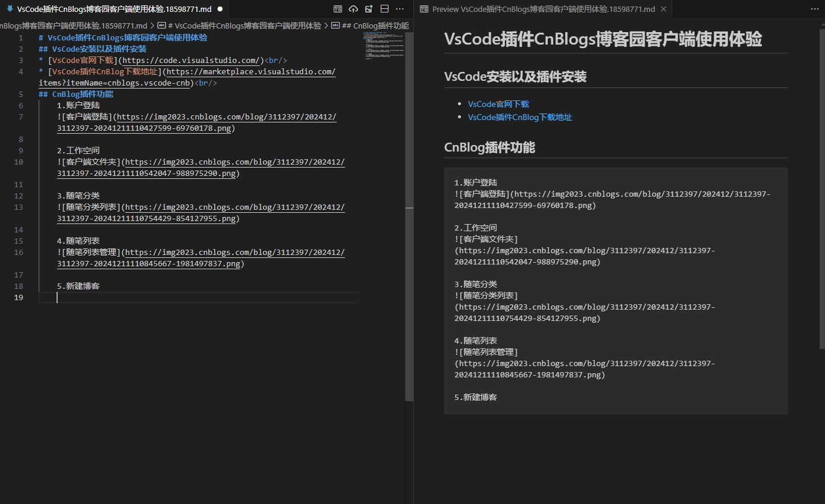The image size is (825, 504).
Task: Open More Actions menu of the markdown editor group
Action: click(400, 9)
